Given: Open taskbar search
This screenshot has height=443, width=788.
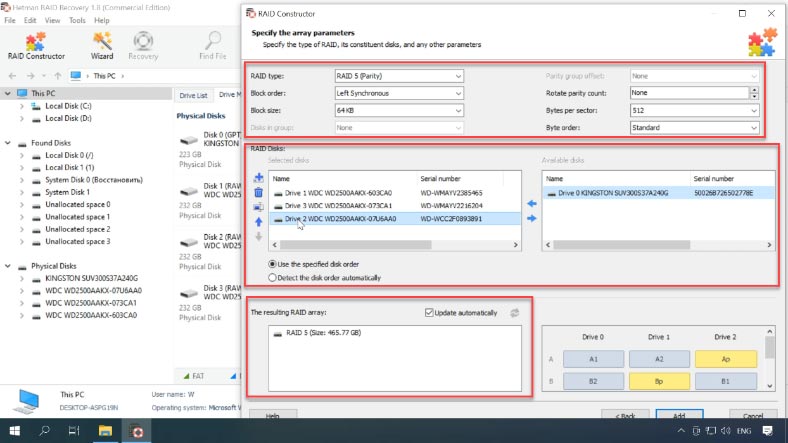Looking at the screenshot, I should click(x=44, y=431).
